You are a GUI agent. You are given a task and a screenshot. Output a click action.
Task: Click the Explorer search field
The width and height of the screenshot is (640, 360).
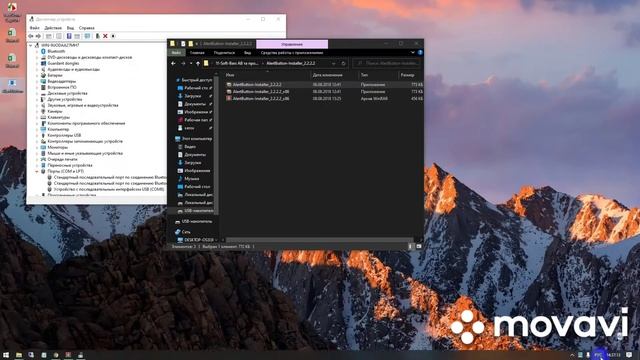(x=387, y=64)
